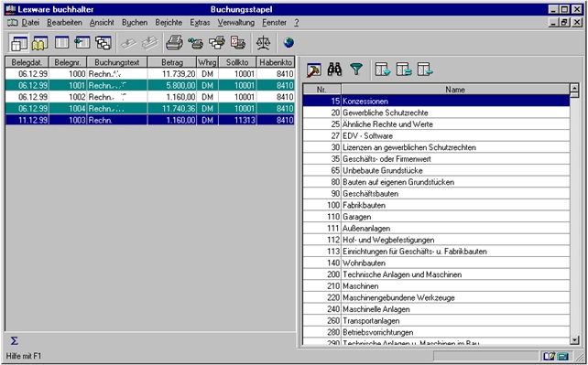Select booking row with amount 11.740,36

point(150,109)
